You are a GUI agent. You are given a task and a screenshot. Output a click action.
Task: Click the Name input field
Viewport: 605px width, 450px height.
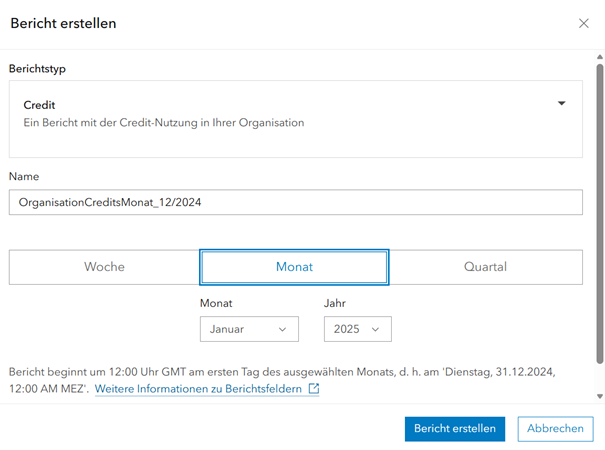pos(296,202)
